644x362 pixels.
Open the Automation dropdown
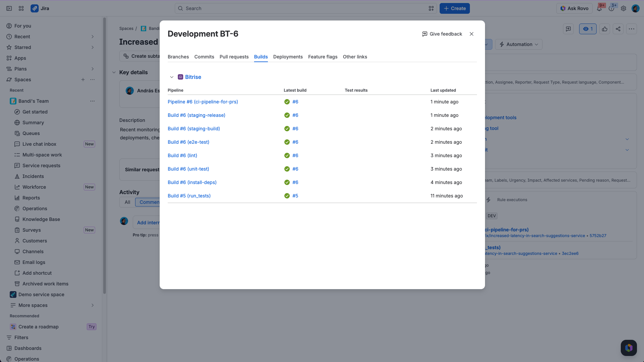coord(519,44)
